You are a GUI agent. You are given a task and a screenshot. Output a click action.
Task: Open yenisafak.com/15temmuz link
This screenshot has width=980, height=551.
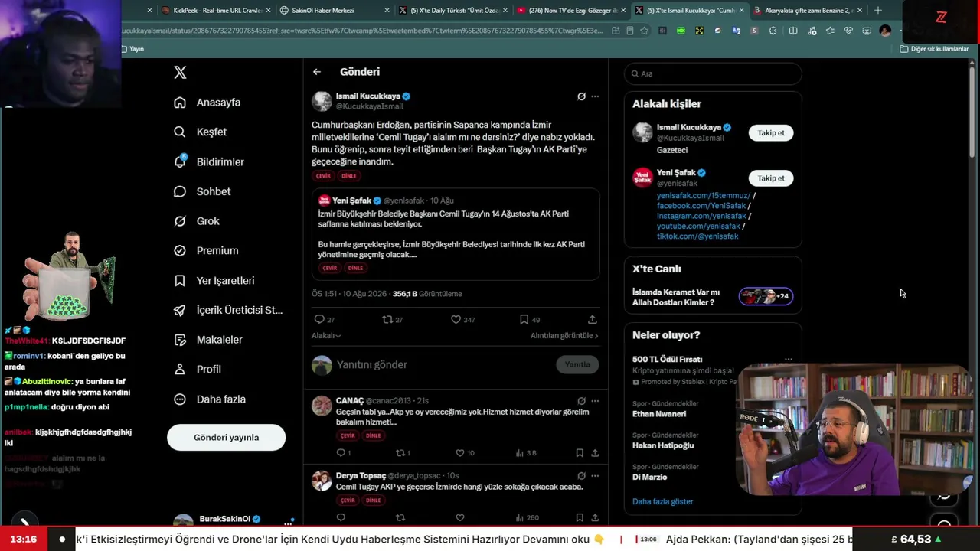click(703, 196)
